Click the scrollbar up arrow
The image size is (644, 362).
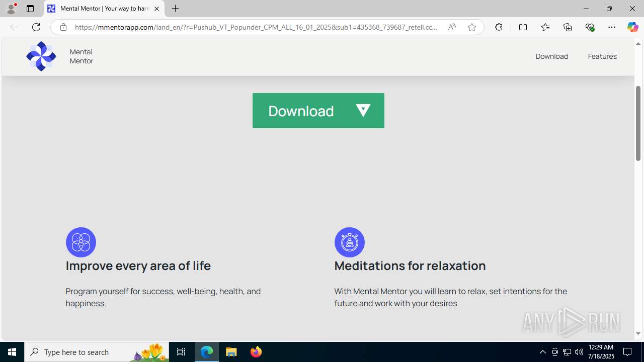click(x=638, y=44)
